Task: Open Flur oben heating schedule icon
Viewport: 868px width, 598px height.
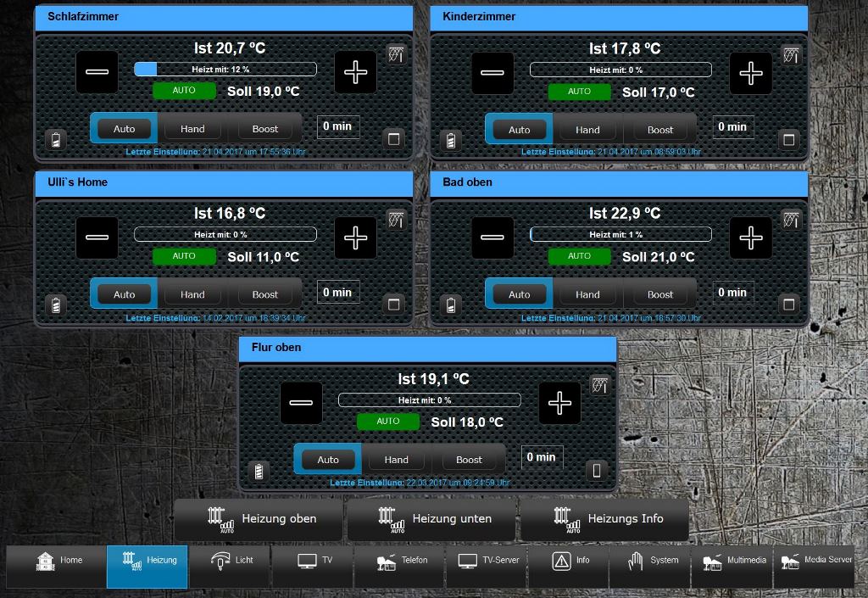Action: pos(599,385)
